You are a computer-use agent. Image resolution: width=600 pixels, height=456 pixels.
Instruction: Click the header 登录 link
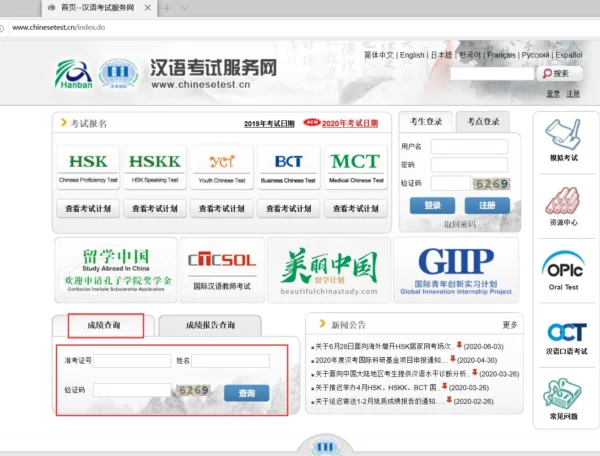tap(553, 94)
